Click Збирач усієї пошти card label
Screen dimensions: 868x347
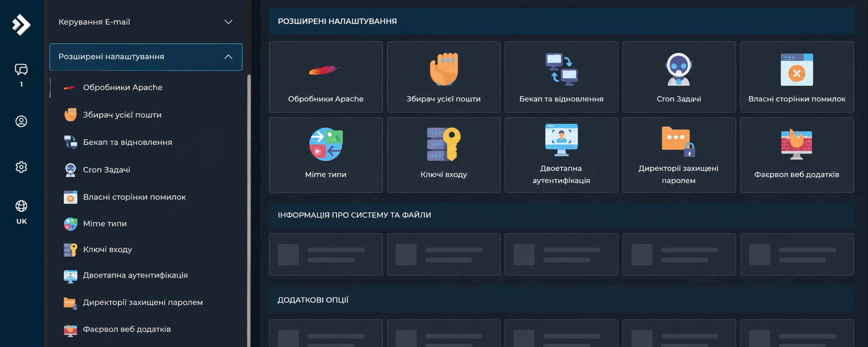443,99
